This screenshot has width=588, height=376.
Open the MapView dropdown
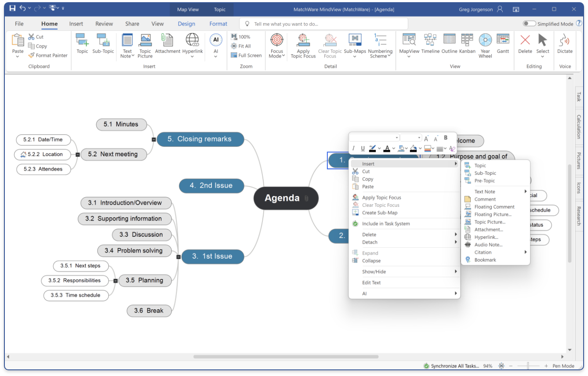[x=409, y=57]
